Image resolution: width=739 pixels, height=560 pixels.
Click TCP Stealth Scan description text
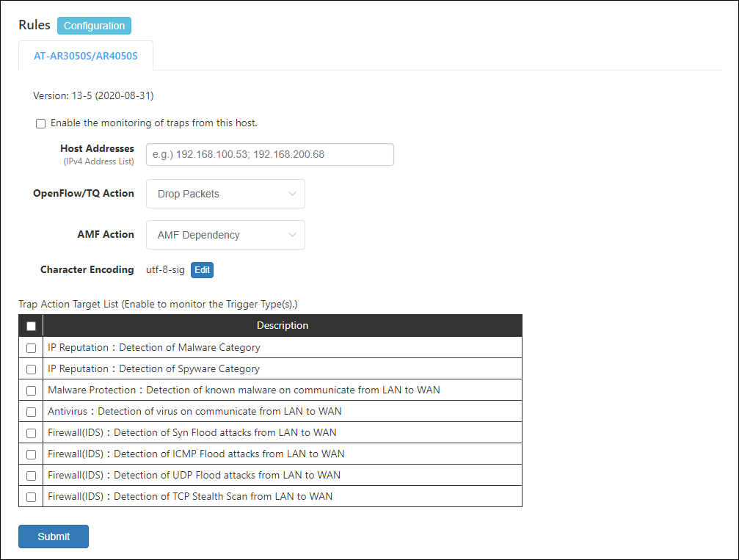pyautogui.click(x=190, y=496)
